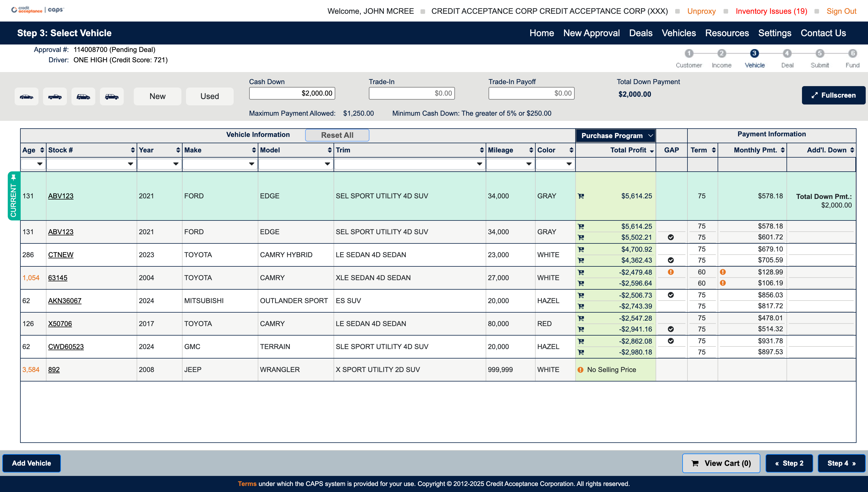Click the No Selling Price warning icon
This screenshot has height=492, width=868.
[580, 370]
